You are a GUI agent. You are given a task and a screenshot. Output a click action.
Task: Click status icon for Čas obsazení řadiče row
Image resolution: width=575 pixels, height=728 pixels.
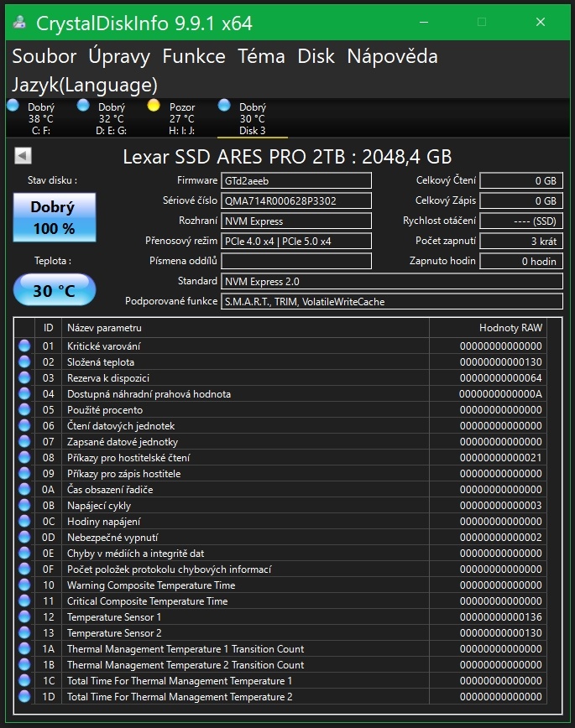tap(24, 489)
